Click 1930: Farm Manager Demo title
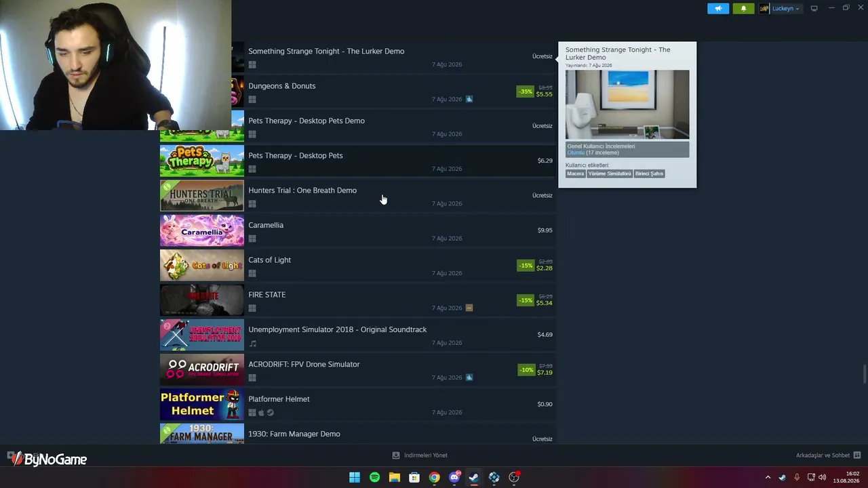Image resolution: width=868 pixels, height=488 pixels. pos(294,434)
